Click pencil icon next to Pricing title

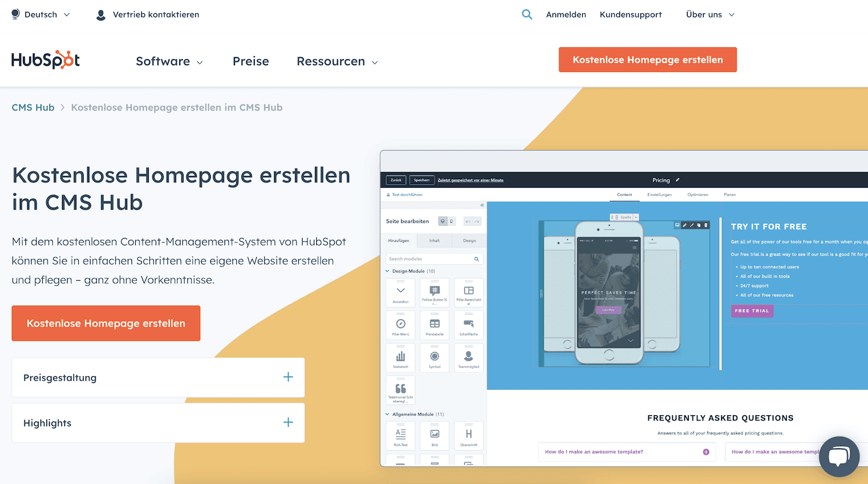pyautogui.click(x=678, y=180)
